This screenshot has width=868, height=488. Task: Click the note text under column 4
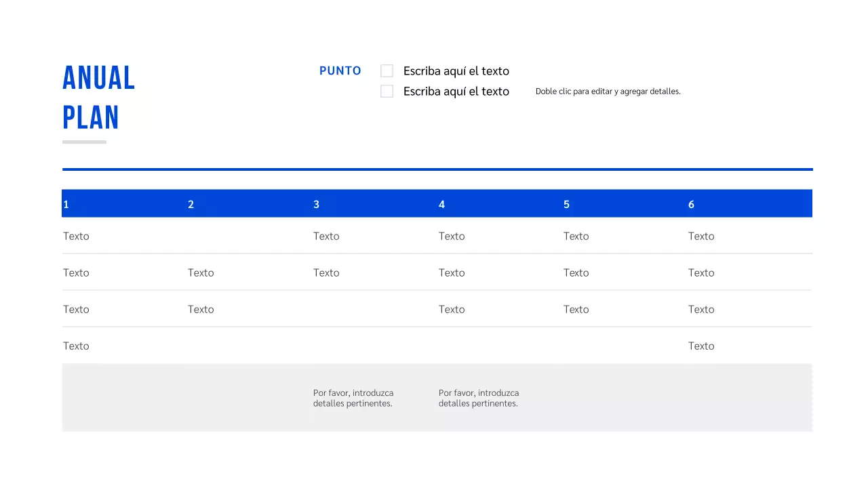(x=478, y=399)
